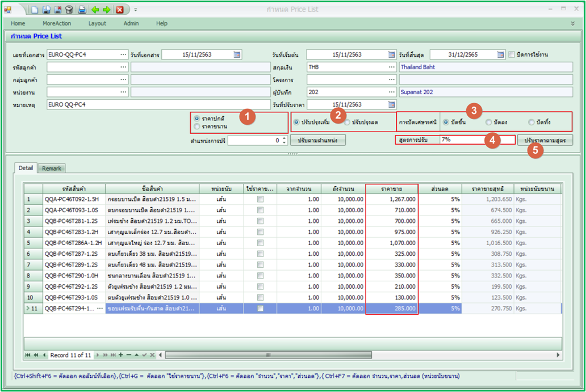Click the trash can delete icon
The width and height of the screenshot is (586, 392).
pos(69,10)
